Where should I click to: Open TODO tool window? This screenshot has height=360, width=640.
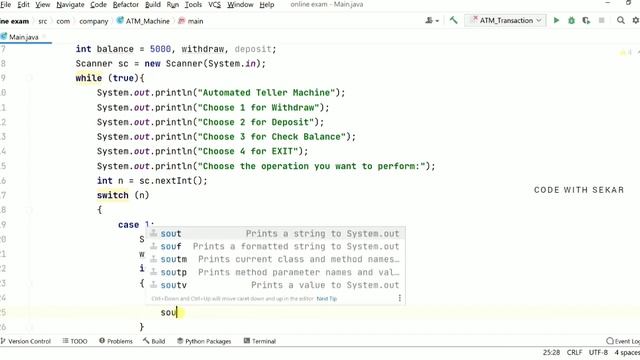(x=75, y=341)
